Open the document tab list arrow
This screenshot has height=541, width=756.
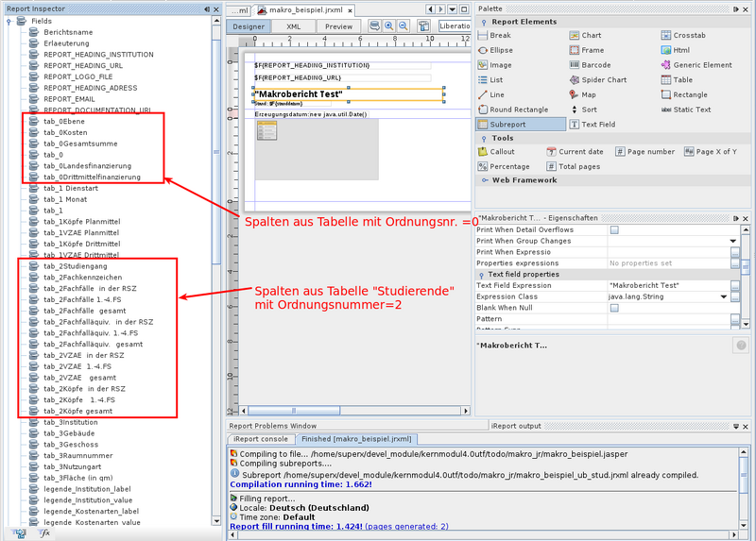coord(453,9)
